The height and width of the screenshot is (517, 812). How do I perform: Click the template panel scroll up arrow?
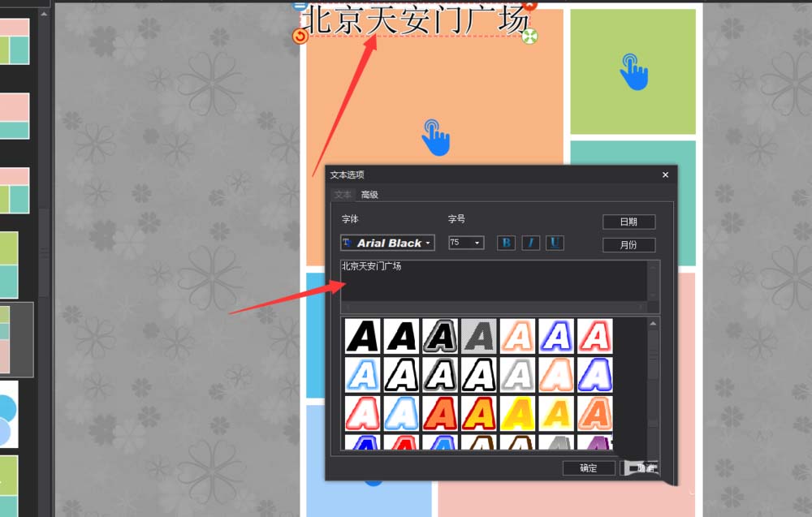[44, 14]
